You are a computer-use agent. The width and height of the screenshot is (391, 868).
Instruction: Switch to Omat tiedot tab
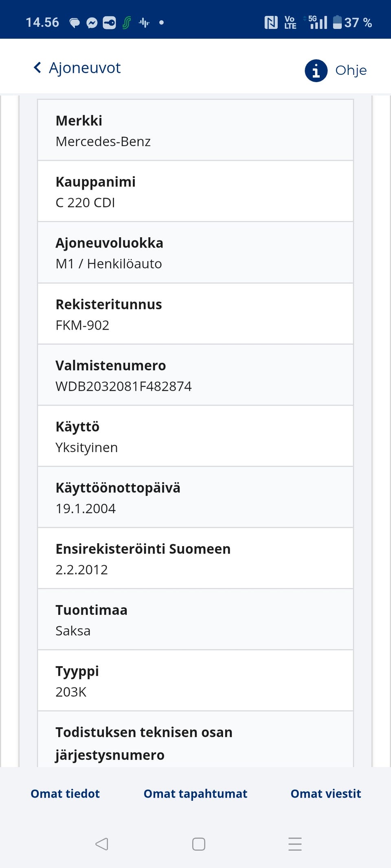pos(65,794)
